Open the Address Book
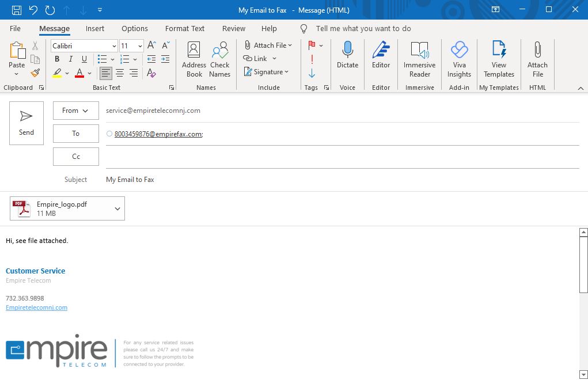588x380 pixels. click(194, 59)
